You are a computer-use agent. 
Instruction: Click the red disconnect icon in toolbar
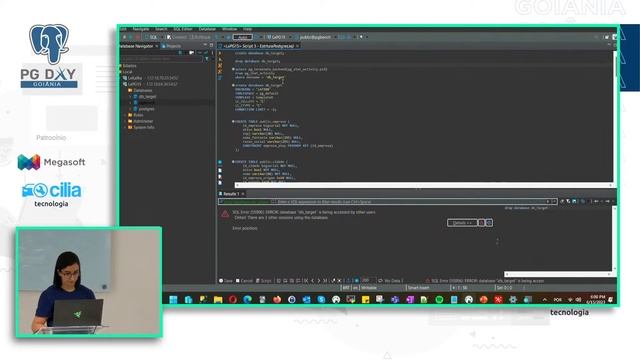pos(138,37)
